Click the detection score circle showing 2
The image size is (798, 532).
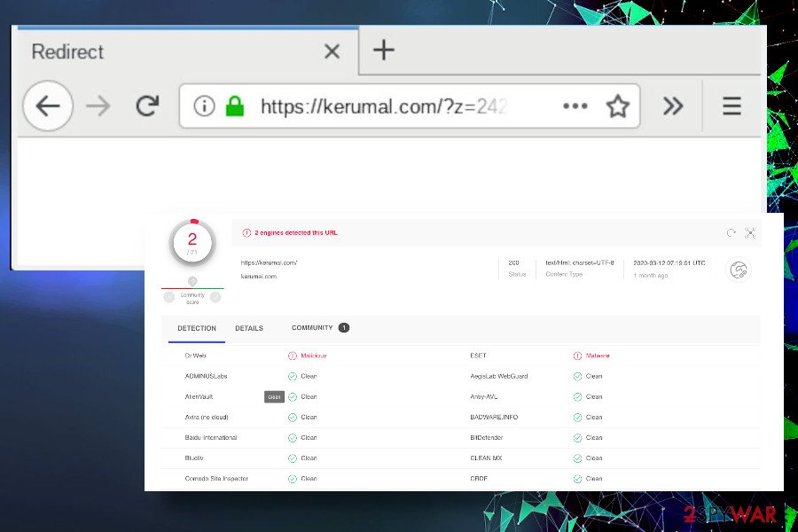(192, 243)
